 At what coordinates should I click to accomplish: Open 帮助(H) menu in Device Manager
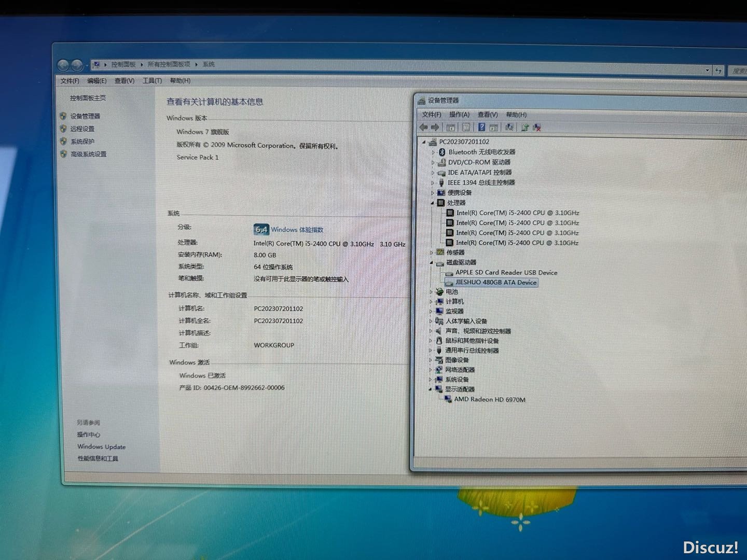[x=516, y=115]
